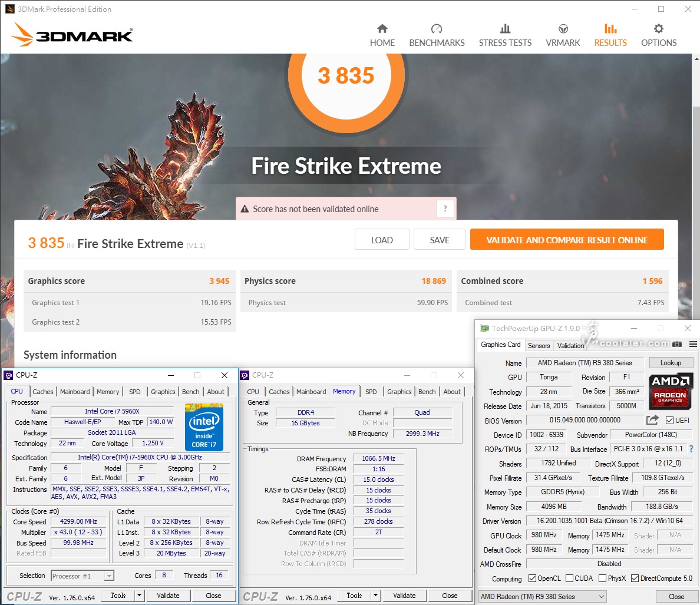Toggle the UEFI checkbox in GPU-Z
The image size is (700, 605).
pyautogui.click(x=669, y=420)
